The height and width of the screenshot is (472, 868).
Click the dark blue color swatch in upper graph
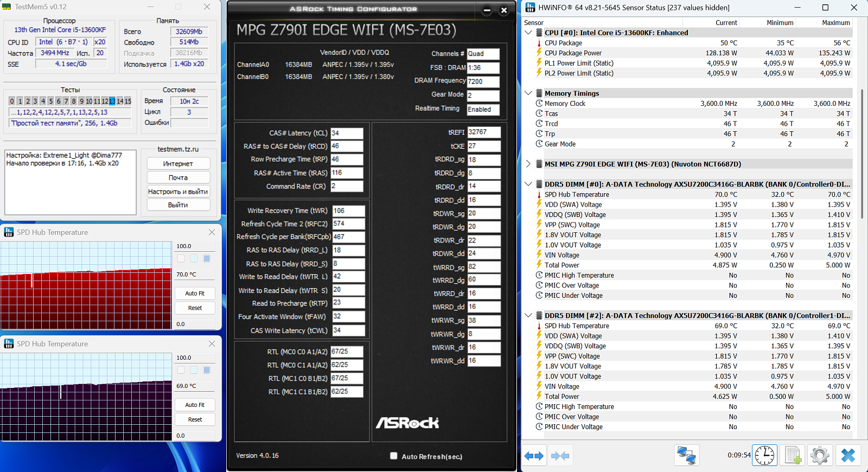point(207,259)
